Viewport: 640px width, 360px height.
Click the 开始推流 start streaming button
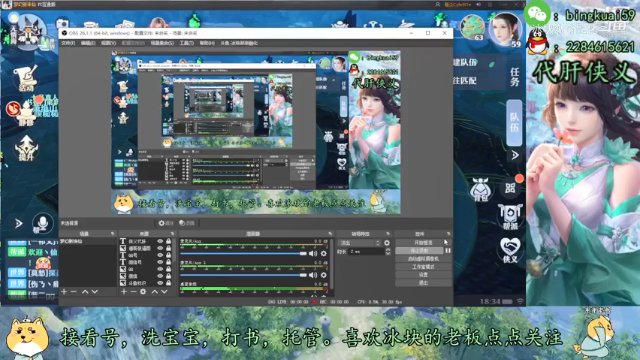pyautogui.click(x=423, y=242)
